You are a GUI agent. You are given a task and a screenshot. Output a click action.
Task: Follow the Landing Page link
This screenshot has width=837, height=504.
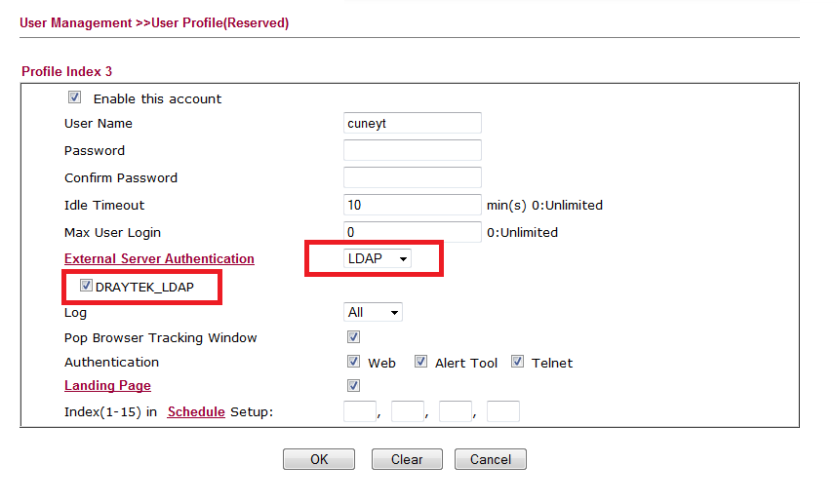point(107,385)
